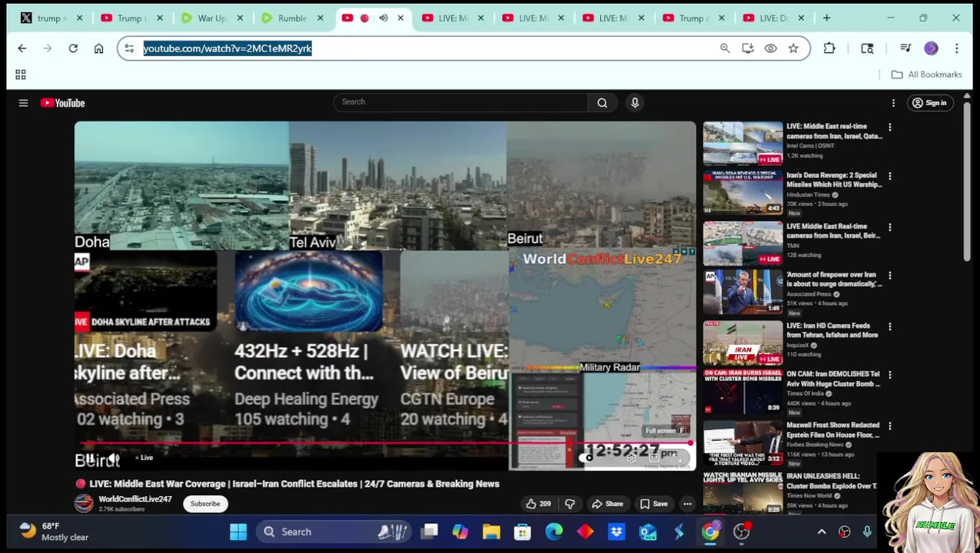
Task: Show hidden system tray icons chevron
Action: 822,531
